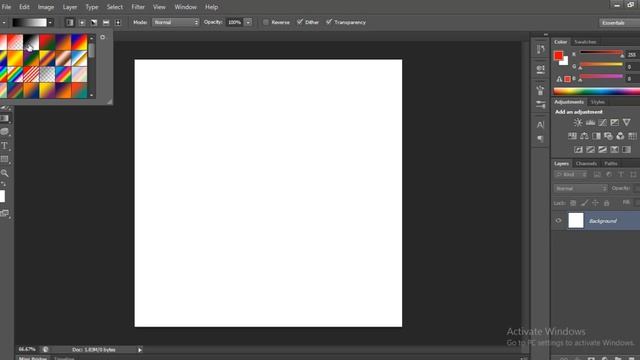Viewport: 640px width, 360px height.
Task: Lock image pixels with brush icon
Action: tap(584, 203)
